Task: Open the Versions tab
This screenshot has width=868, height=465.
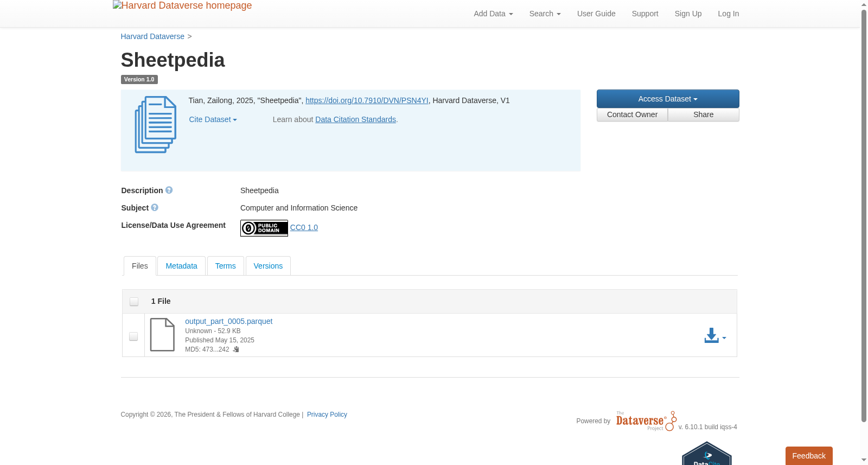Action: [x=268, y=266]
